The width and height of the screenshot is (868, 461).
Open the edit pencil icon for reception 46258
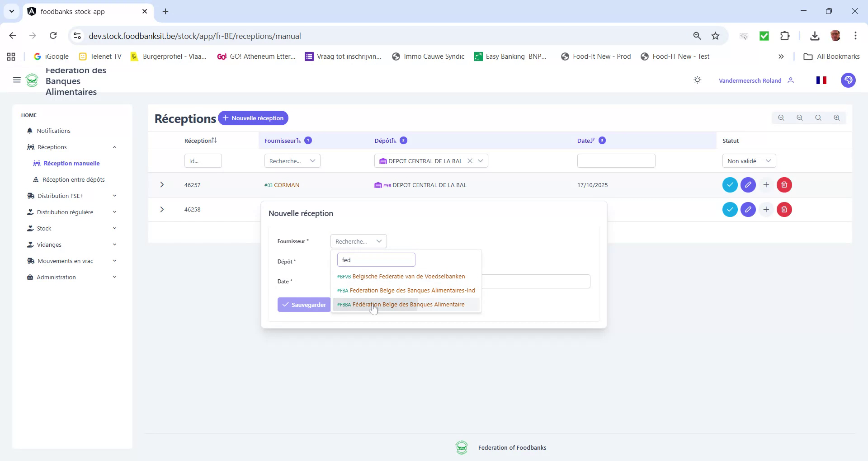coord(748,209)
